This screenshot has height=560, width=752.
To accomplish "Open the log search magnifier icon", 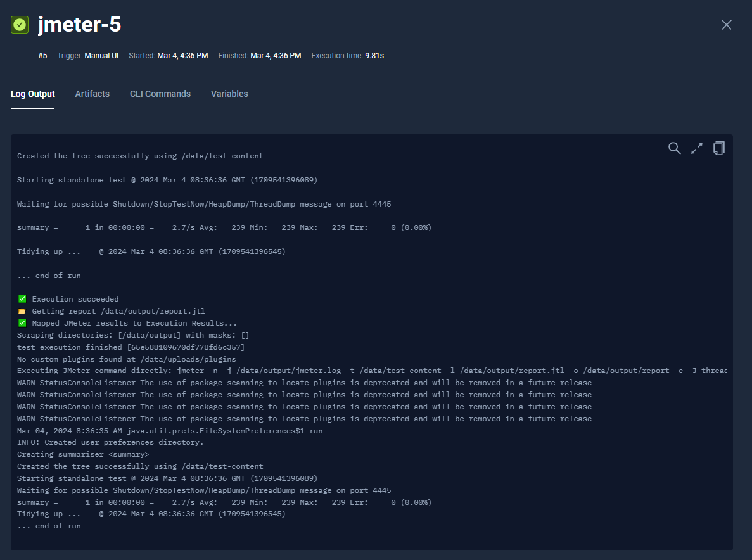I will click(x=674, y=148).
